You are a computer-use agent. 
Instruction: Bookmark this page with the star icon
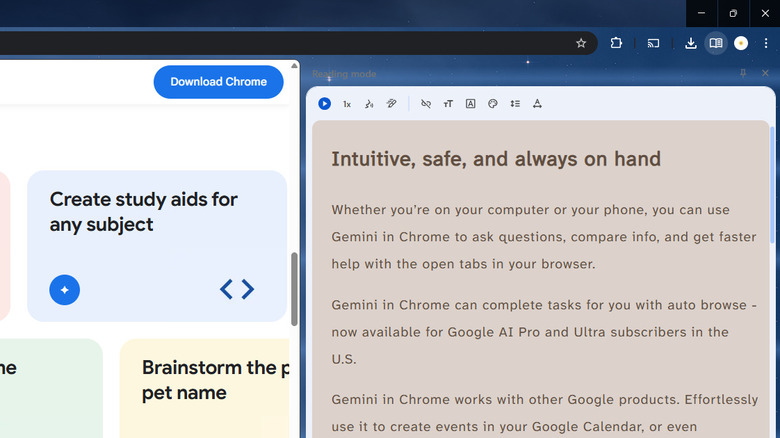(581, 43)
